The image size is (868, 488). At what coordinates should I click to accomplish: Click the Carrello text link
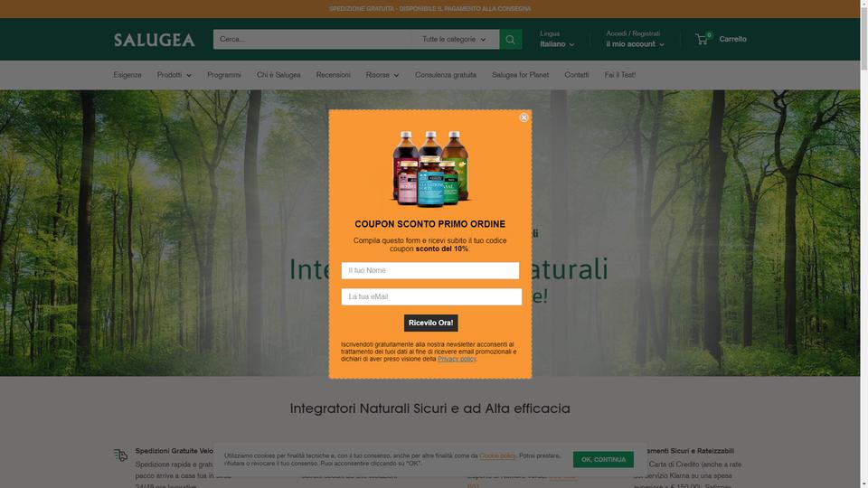pos(733,39)
